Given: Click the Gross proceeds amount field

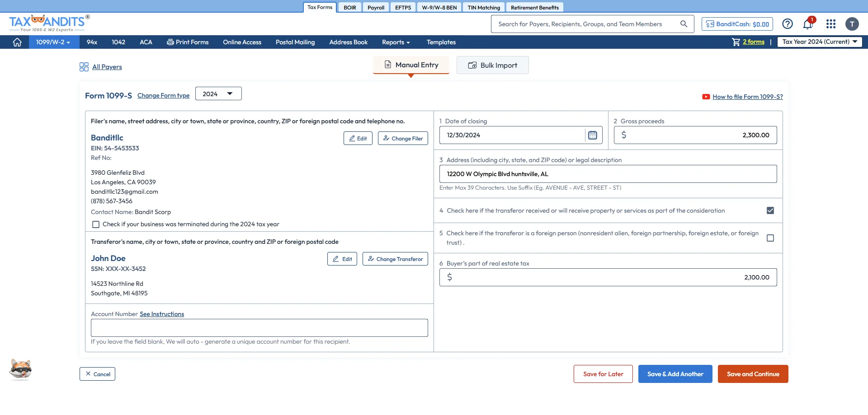Looking at the screenshot, I should [695, 135].
